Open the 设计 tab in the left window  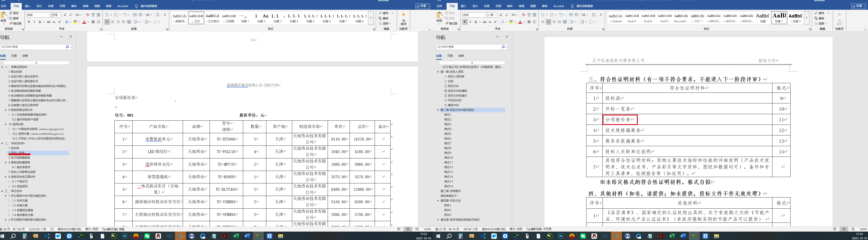pos(39,6)
